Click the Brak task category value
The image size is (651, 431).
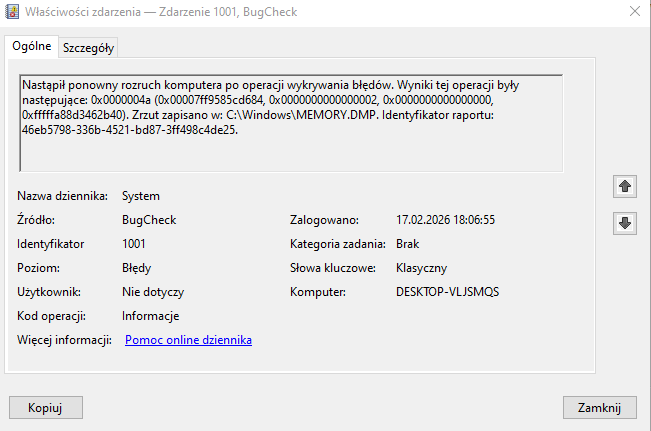[407, 244]
